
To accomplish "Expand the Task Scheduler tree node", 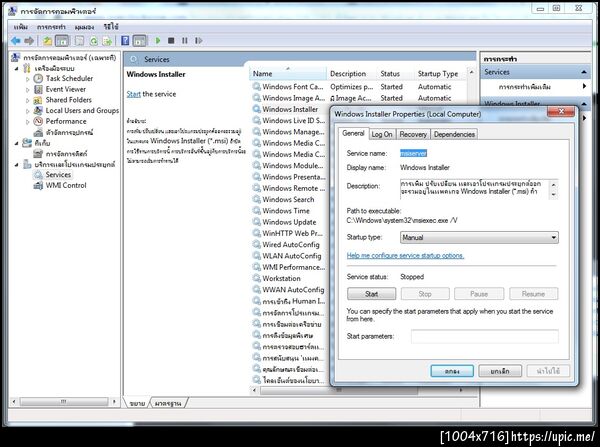I will [28, 79].
